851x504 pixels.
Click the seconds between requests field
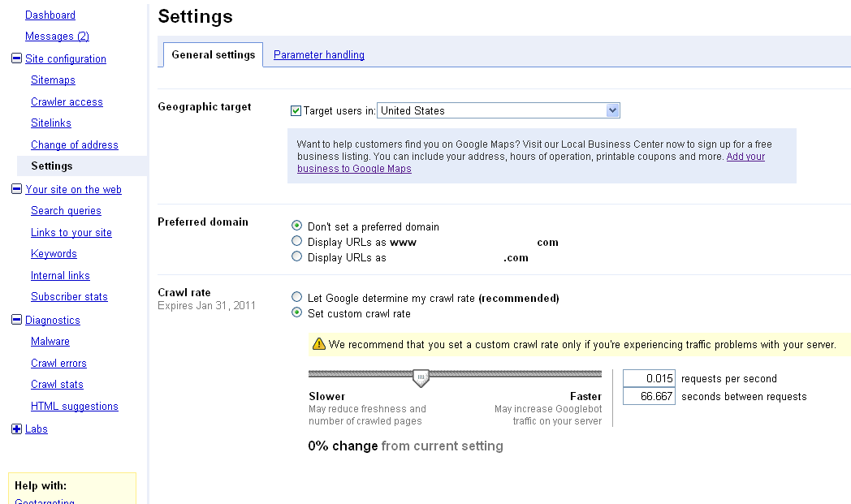(649, 396)
